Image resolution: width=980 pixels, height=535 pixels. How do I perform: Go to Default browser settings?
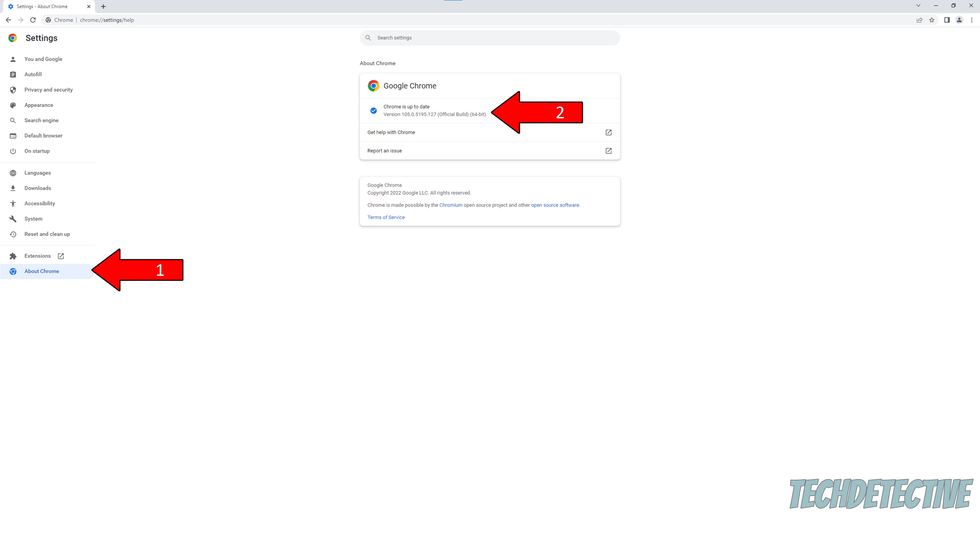[x=43, y=135]
